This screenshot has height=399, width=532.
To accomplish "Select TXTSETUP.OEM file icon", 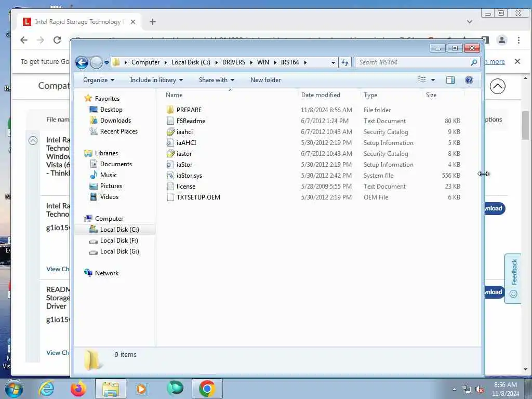I will click(x=170, y=197).
